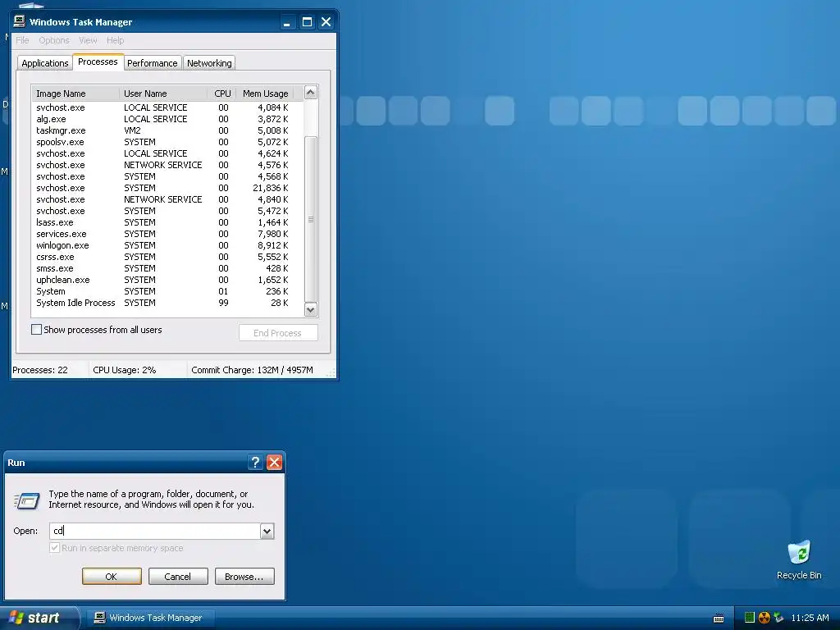This screenshot has height=630, width=840.
Task: Click the process list scroll up arrow
Action: pos(311,93)
